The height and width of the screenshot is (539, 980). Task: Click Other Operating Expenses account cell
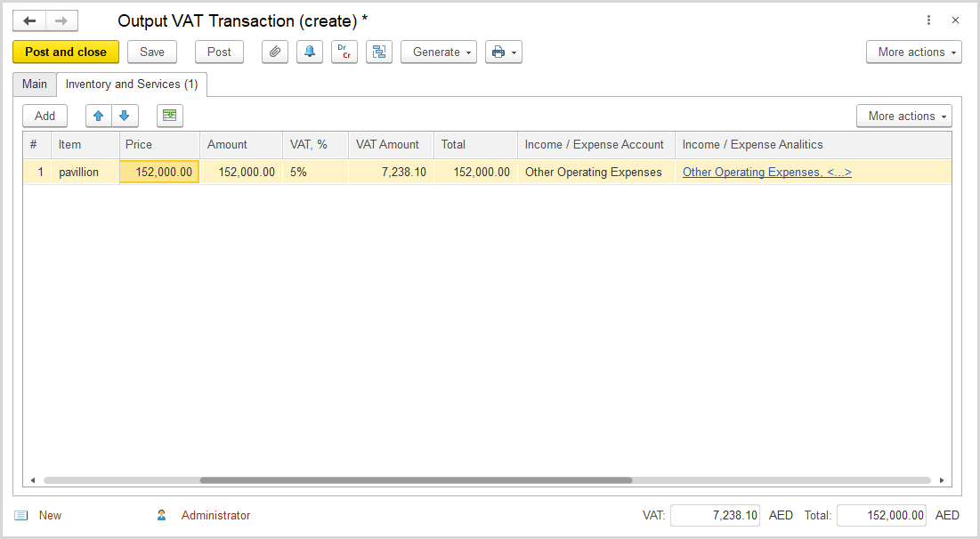pyautogui.click(x=596, y=172)
